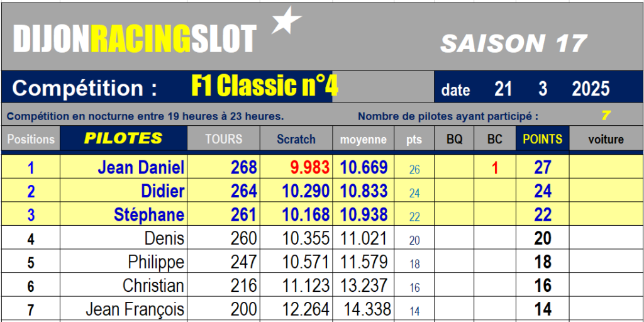Click the white star logo

click(x=286, y=20)
